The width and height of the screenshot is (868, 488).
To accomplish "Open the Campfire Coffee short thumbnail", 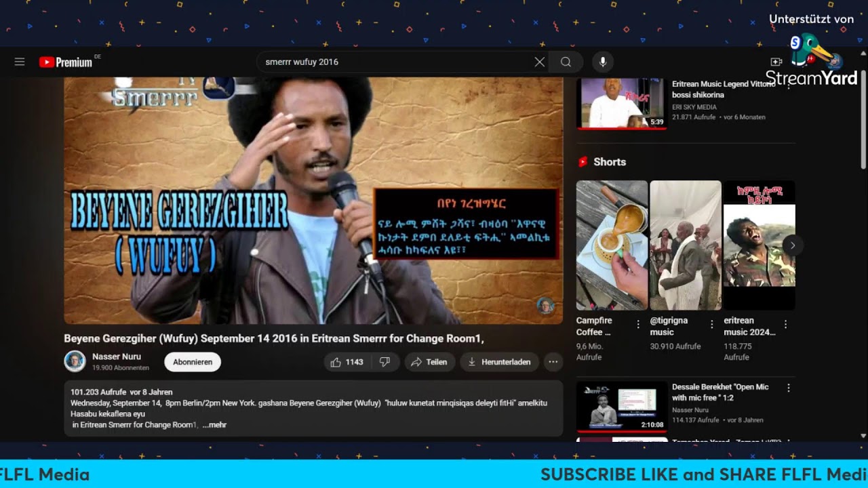I will point(612,245).
